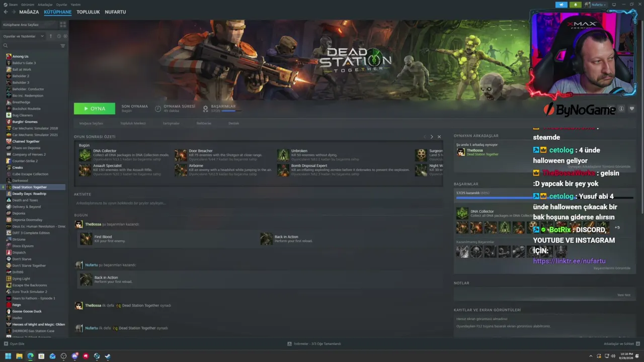
Task: Open the TOPLULUK community tab
Action: point(88,12)
